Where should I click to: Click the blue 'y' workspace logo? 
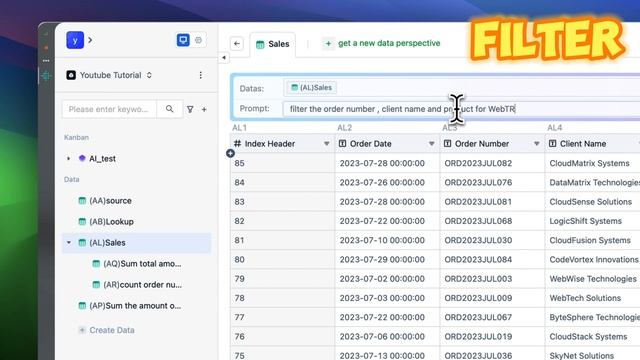(75, 40)
